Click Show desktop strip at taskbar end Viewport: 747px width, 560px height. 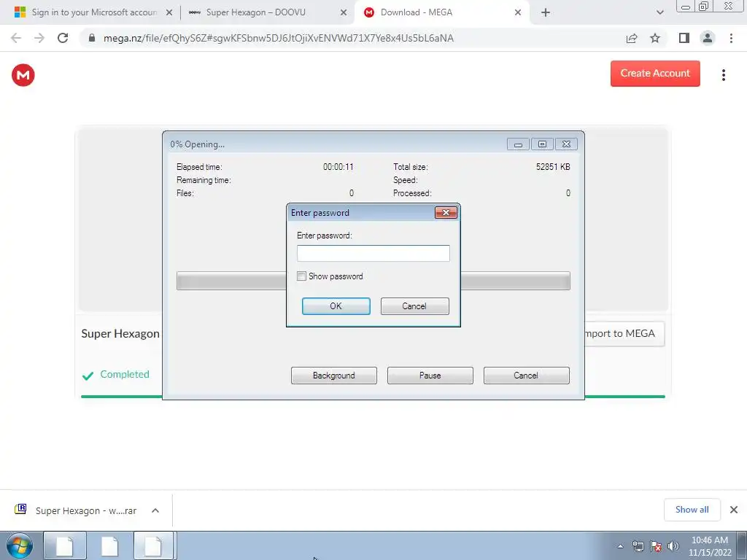click(x=742, y=545)
